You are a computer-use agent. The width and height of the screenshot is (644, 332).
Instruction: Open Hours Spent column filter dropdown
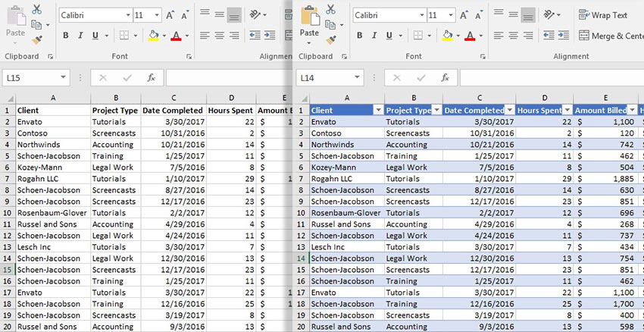pyautogui.click(x=567, y=110)
